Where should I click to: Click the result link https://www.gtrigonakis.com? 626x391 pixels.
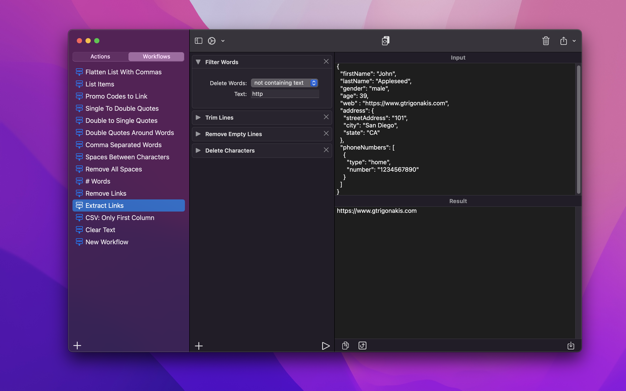(377, 211)
